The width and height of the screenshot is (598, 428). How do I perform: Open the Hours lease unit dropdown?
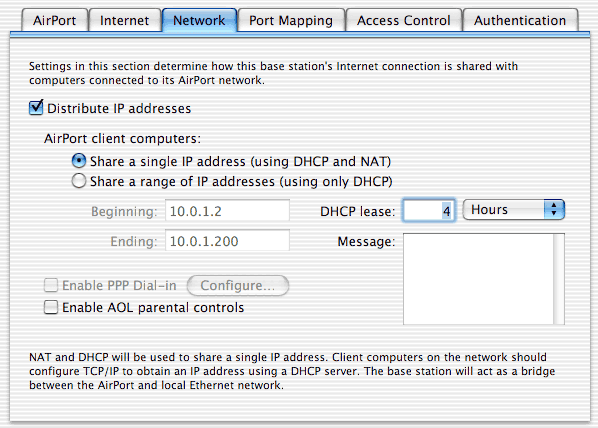[x=513, y=209]
